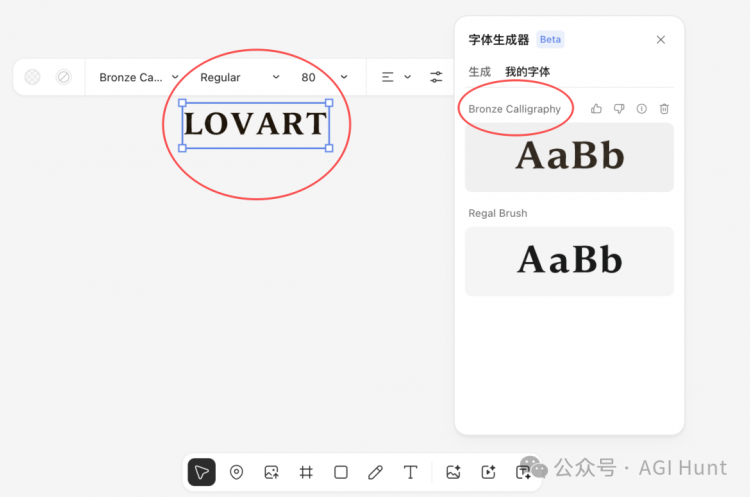750x497 pixels.
Task: Click the no-stroke circle slash icon
Action: click(x=63, y=77)
